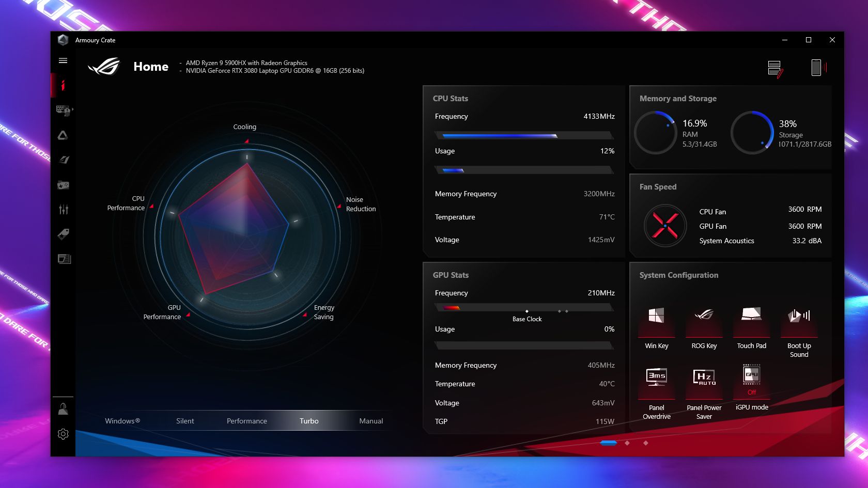Open the Armoury Crate hamburger menu

click(x=63, y=60)
